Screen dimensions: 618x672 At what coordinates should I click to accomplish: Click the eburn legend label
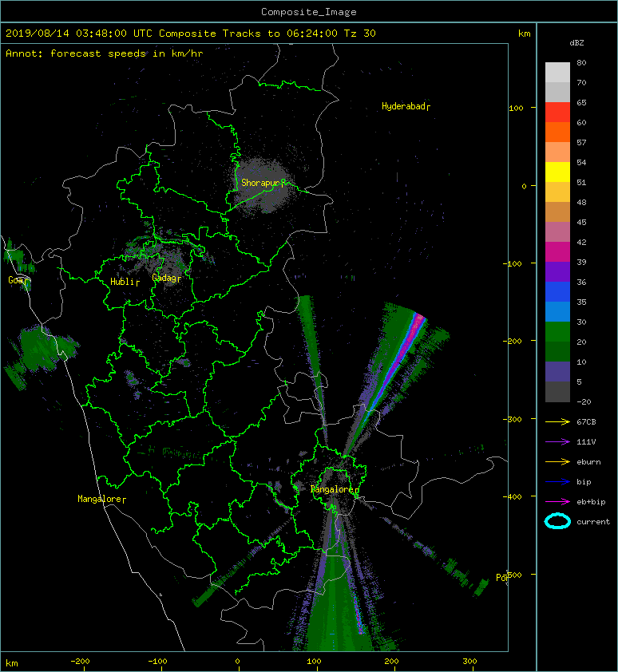point(588,462)
